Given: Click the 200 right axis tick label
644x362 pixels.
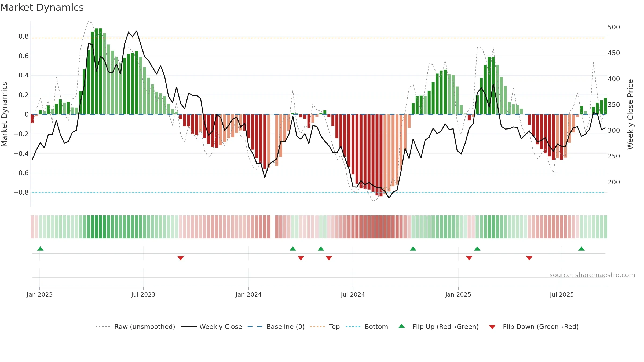Looking at the screenshot, I should (x=614, y=182).
